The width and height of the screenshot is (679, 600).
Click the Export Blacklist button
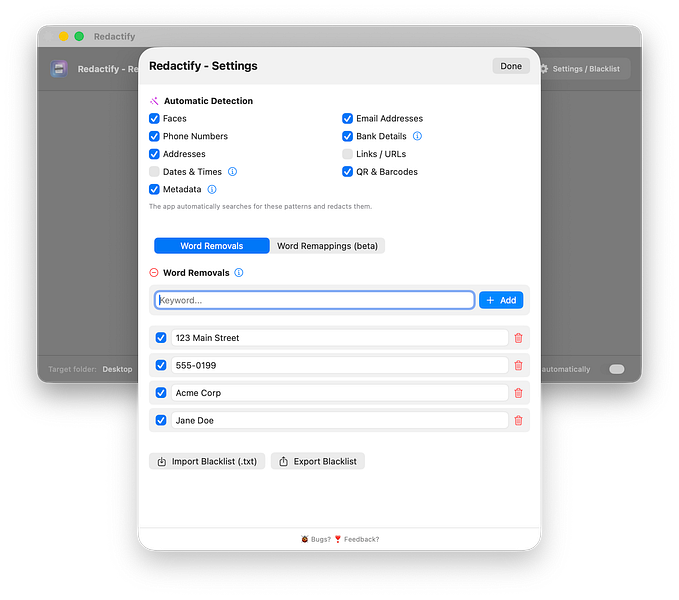pos(318,461)
